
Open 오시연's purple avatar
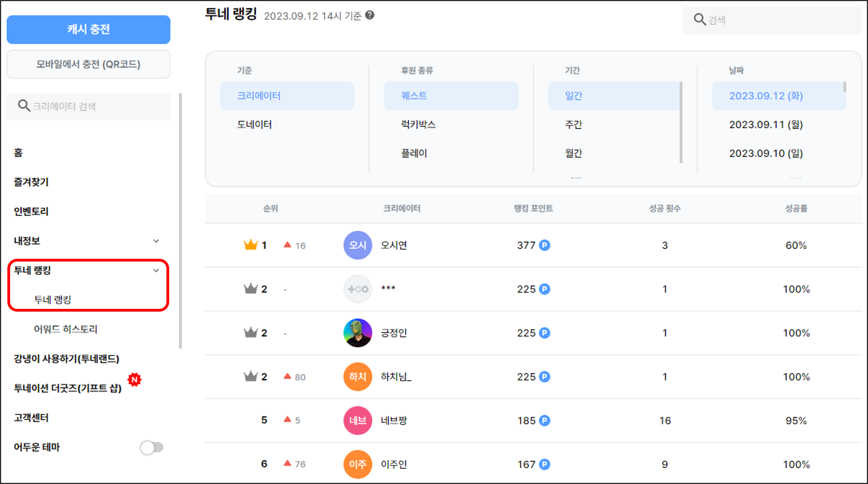[x=358, y=245]
